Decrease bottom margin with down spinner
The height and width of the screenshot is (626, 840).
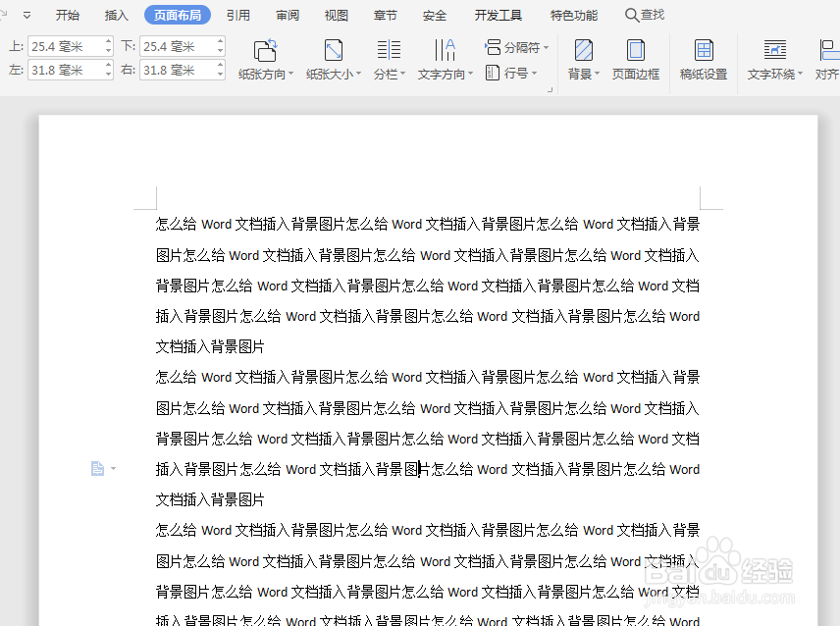click(220, 52)
